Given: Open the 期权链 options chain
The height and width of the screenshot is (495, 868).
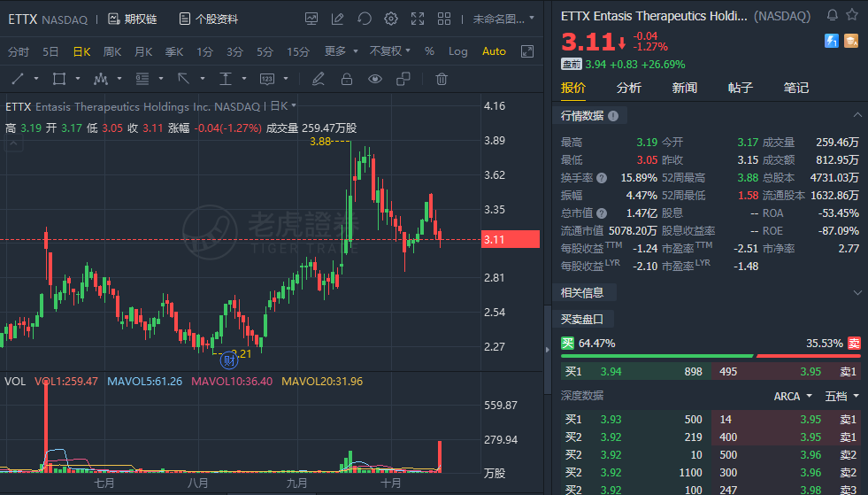Looking at the screenshot, I should (x=133, y=19).
